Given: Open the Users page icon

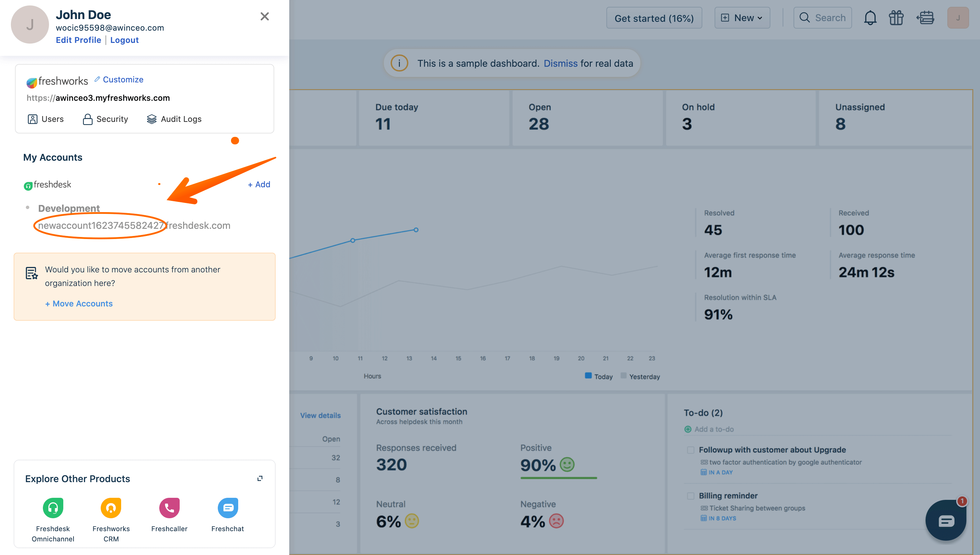Looking at the screenshot, I should pyautogui.click(x=32, y=119).
